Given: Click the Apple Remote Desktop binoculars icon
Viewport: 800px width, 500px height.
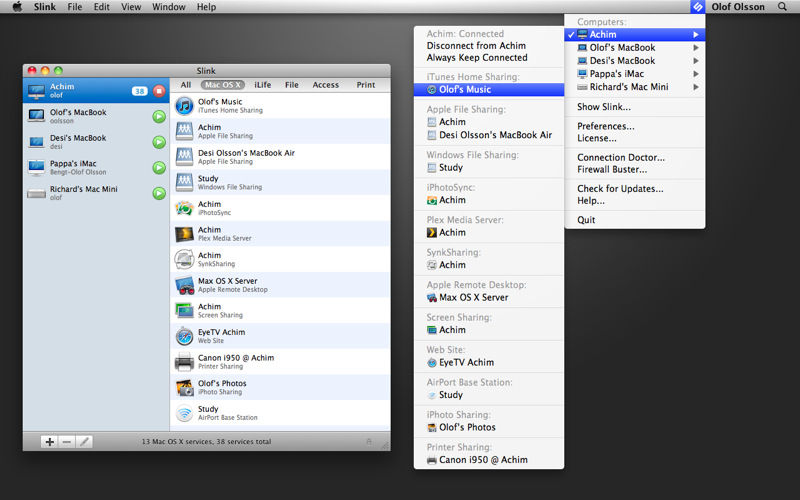Looking at the screenshot, I should tap(184, 285).
